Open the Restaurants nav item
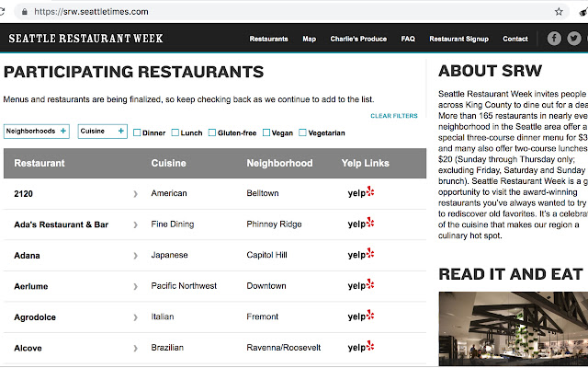The width and height of the screenshot is (588, 368). (x=269, y=39)
